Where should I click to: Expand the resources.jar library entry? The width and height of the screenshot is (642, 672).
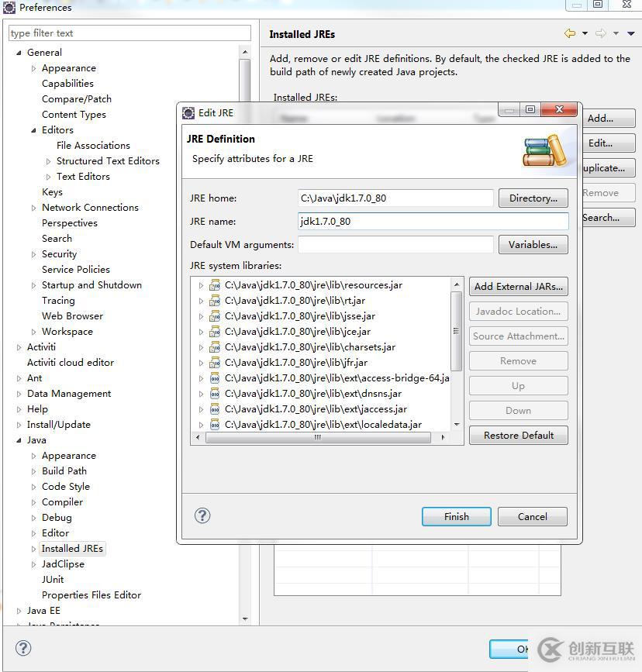[201, 285]
